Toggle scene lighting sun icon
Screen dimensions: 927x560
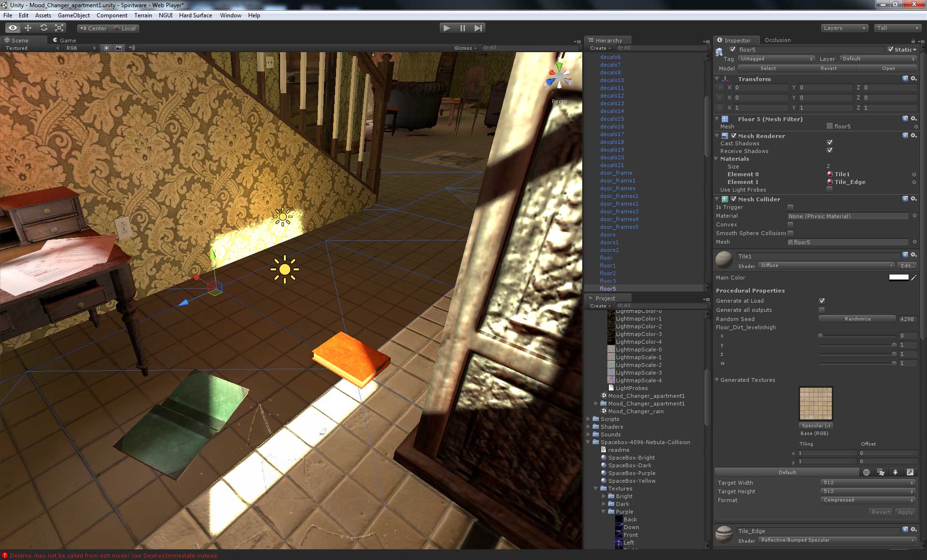click(x=106, y=48)
